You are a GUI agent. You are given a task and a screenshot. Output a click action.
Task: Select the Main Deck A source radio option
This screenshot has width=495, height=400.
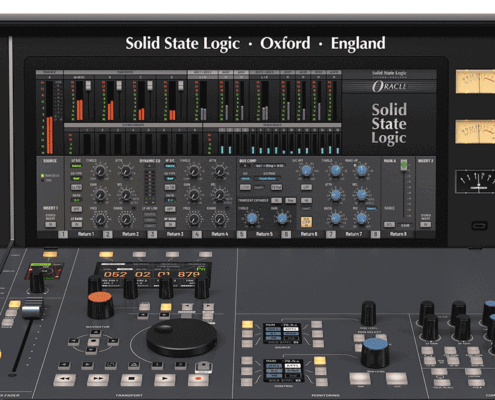(43, 175)
